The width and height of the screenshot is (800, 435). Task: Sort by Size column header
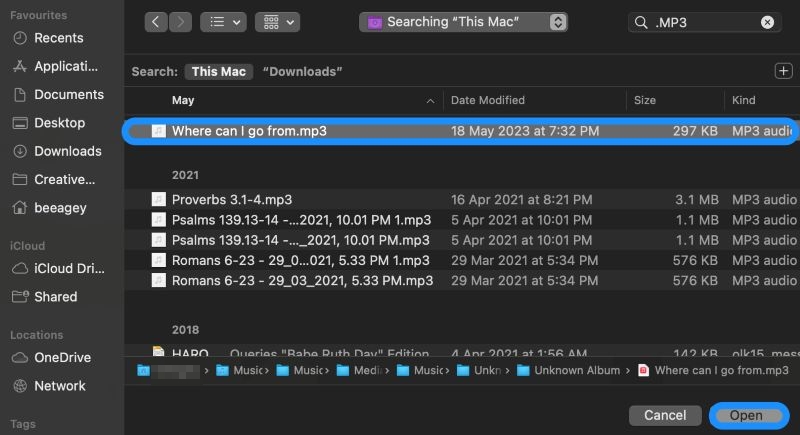[x=645, y=100]
